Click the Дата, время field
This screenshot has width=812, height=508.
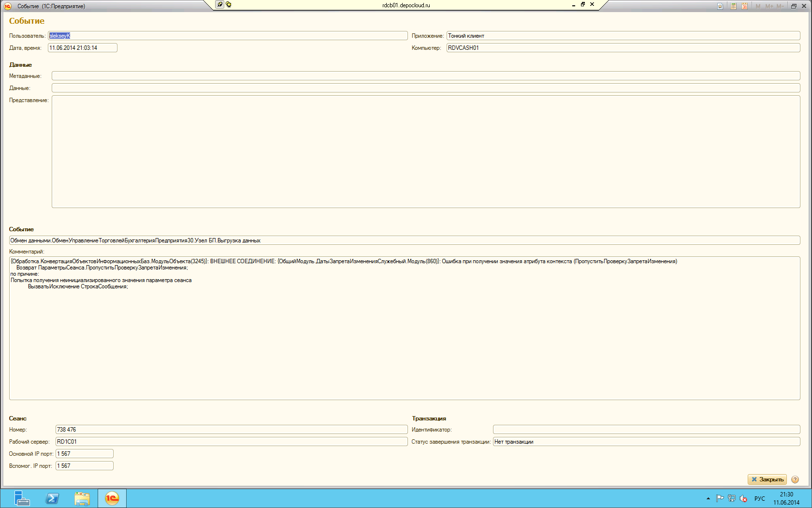[x=82, y=48]
